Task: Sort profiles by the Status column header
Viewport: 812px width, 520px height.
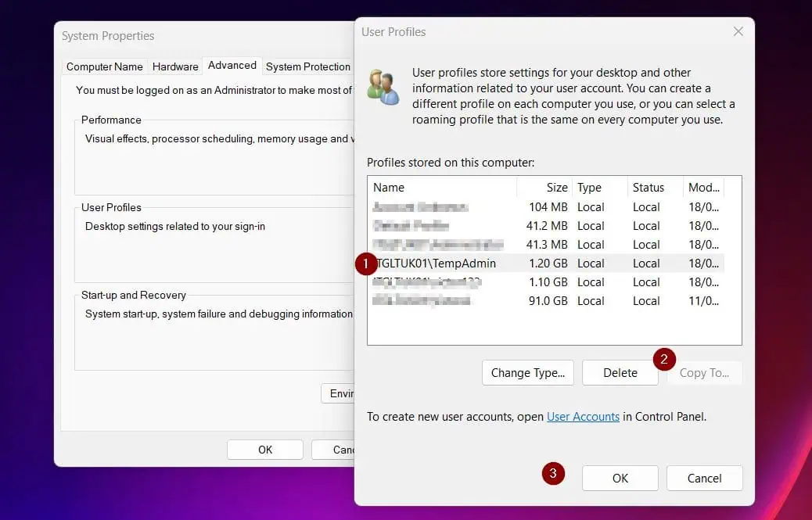Action: point(655,188)
